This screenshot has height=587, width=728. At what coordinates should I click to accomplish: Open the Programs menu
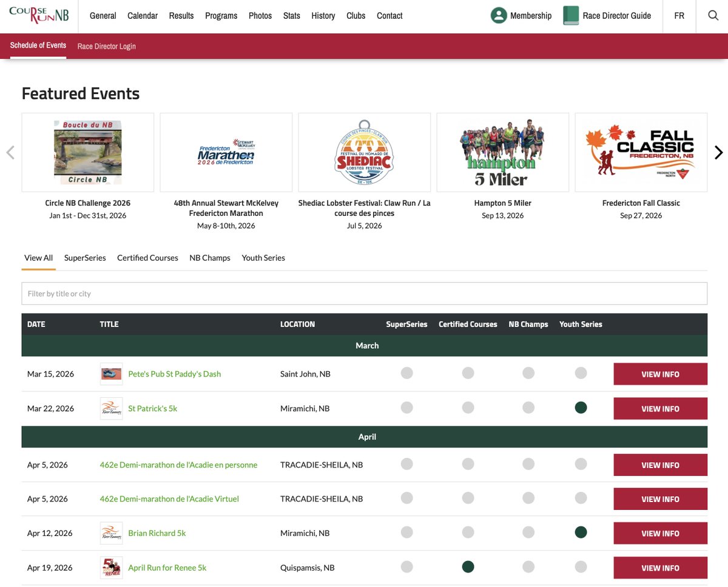coord(221,16)
